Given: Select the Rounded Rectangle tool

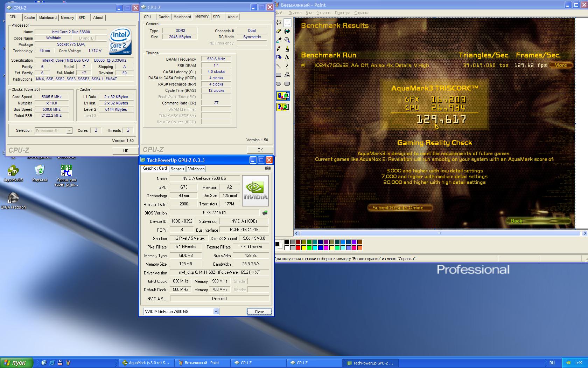Looking at the screenshot, I should tap(287, 83).
